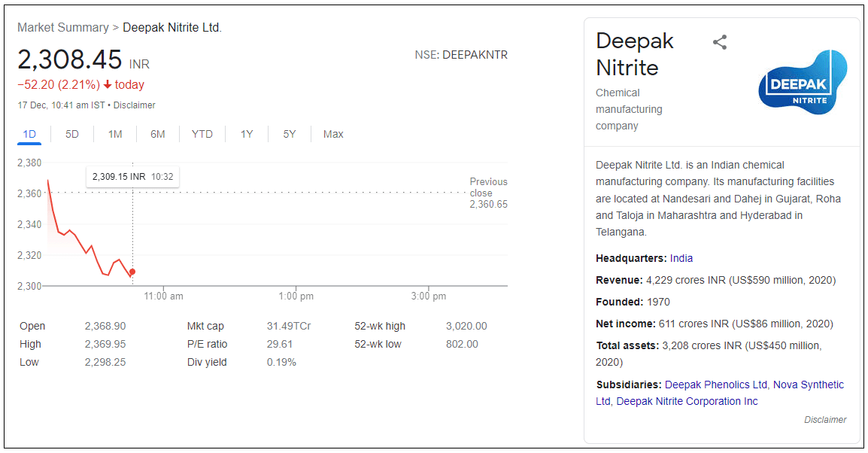Show the 6M chart range

[158, 134]
